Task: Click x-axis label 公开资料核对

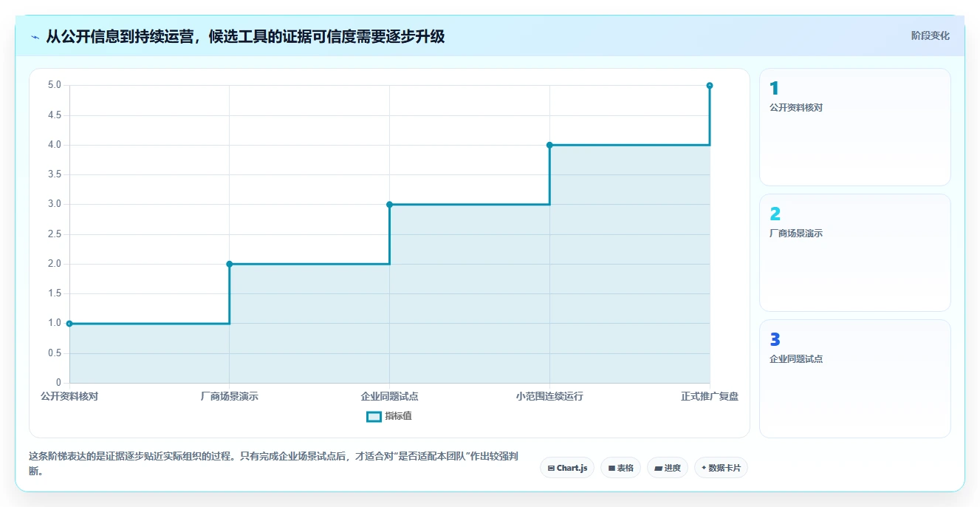Action: point(69,396)
